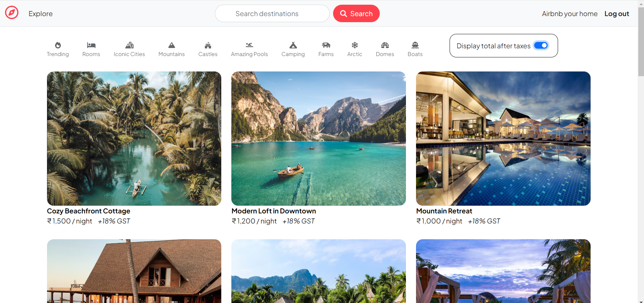Open the Mountain Retreat pool photo

[503, 138]
